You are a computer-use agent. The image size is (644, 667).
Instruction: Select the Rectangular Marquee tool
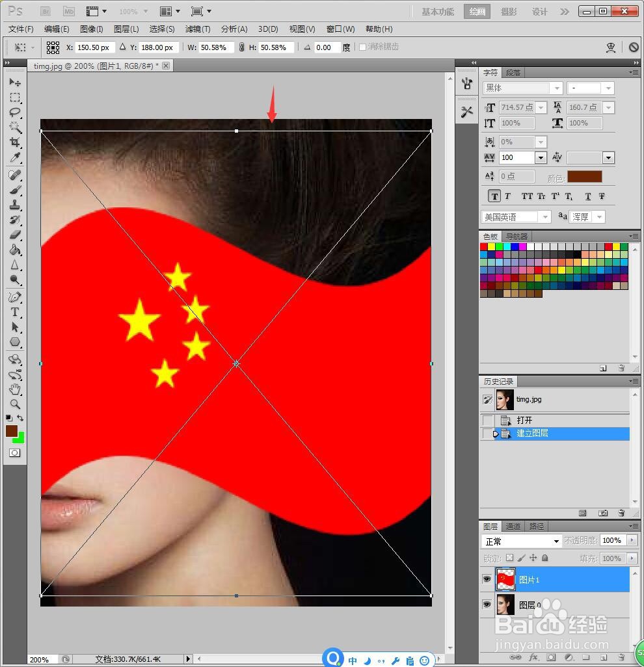tap(15, 98)
